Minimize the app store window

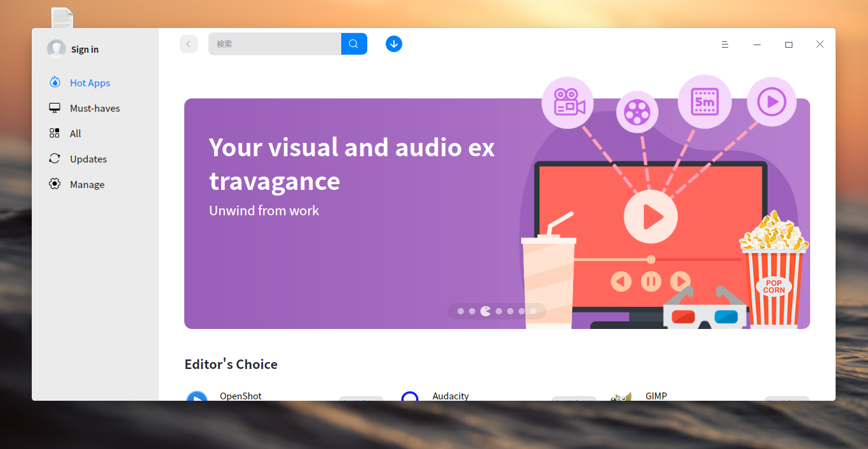pos(757,44)
